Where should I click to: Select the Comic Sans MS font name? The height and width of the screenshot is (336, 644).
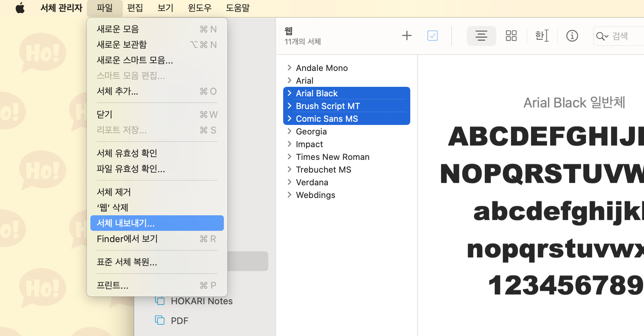[327, 119]
